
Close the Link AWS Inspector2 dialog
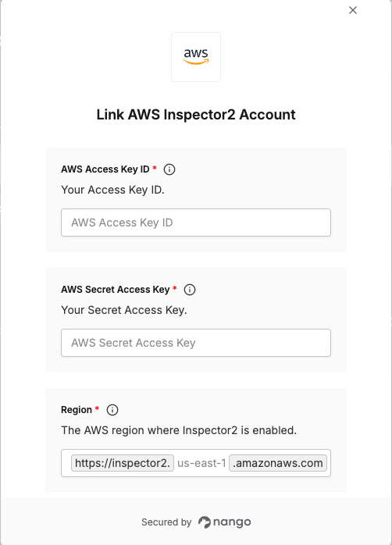[353, 10]
